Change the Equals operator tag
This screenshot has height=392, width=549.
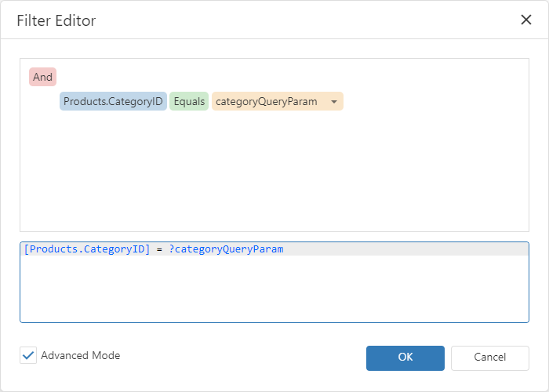pos(189,101)
